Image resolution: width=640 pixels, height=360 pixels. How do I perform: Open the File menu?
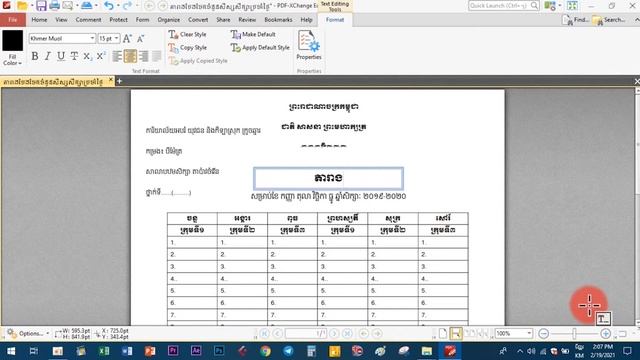tap(13, 20)
